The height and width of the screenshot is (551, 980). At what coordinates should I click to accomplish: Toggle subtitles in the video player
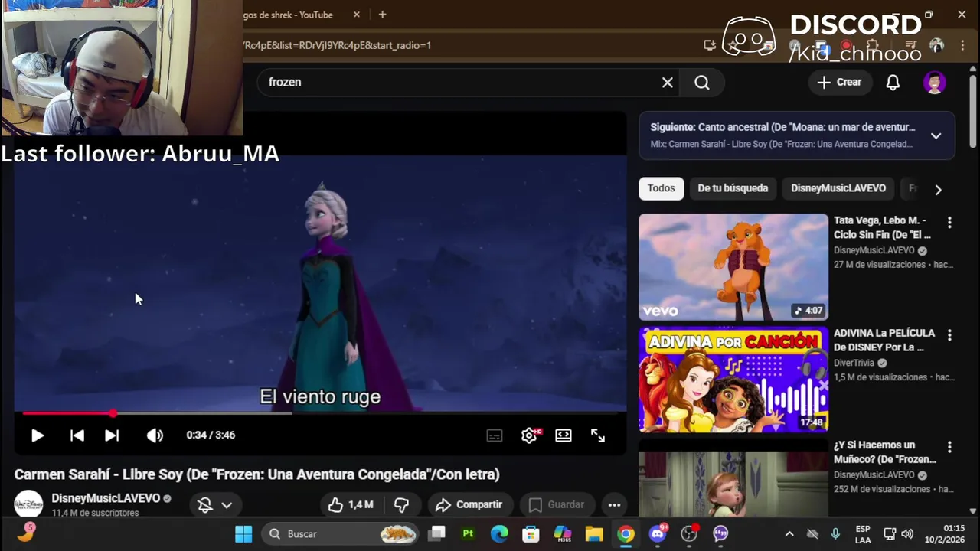[x=495, y=435]
